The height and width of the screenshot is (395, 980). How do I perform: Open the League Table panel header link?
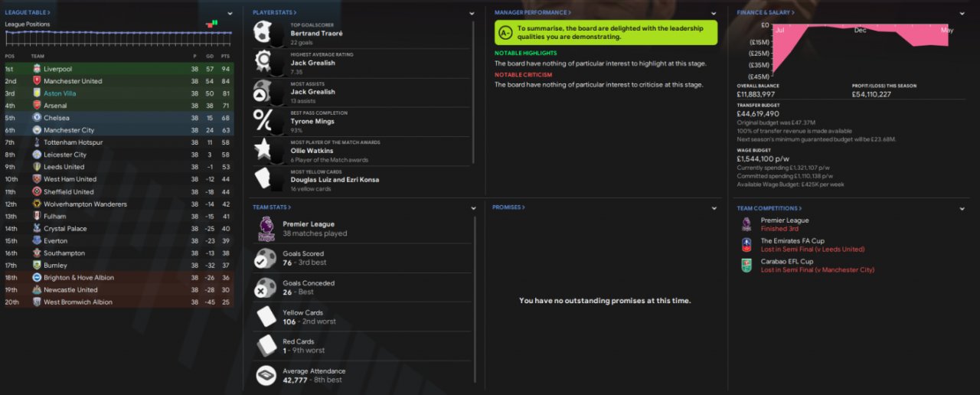[x=28, y=13]
